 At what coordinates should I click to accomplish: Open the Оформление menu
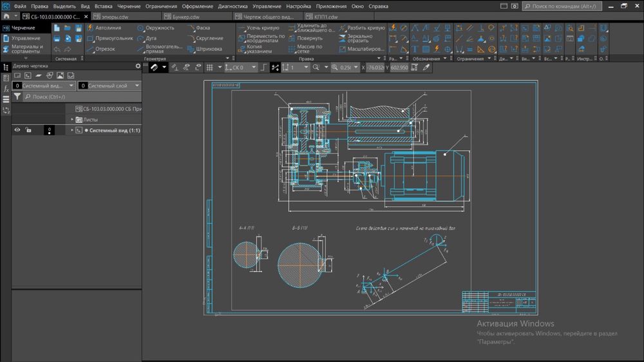(197, 6)
